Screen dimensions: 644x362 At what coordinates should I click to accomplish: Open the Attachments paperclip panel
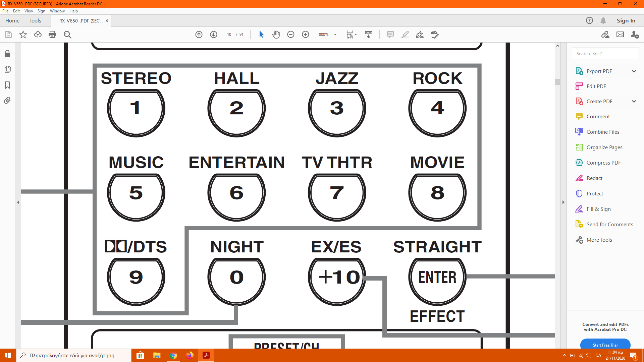pos(7,101)
